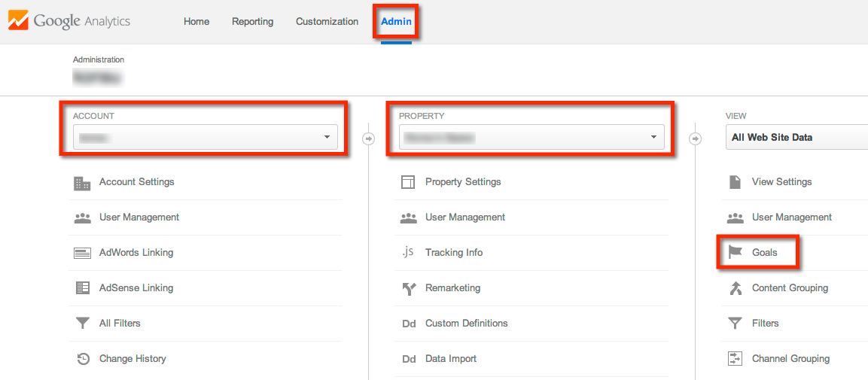
Task: Open the View selector showing All Web Site Data
Action: tap(796, 137)
